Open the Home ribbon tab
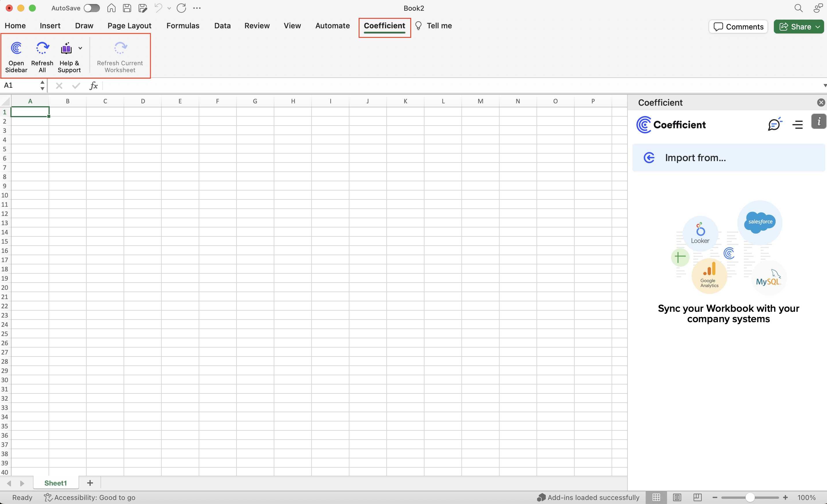Image resolution: width=827 pixels, height=504 pixels. click(x=15, y=26)
